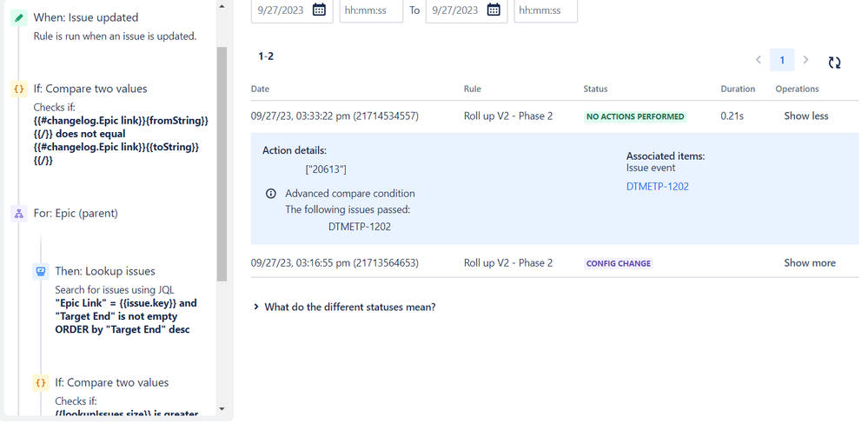The image size is (868, 430).
Task: Click the start date field 9/27/2023
Action: [292, 10]
